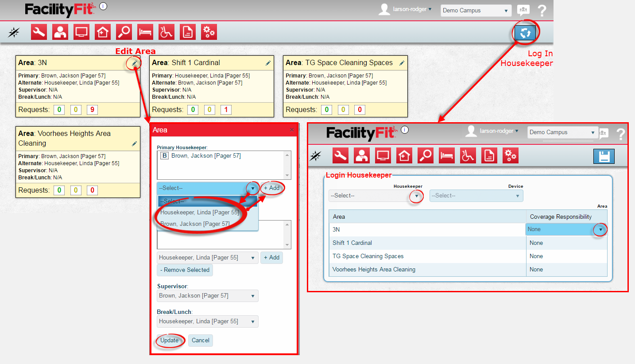Click the Cancel button in Area dialog
The height and width of the screenshot is (364, 635).
[200, 341]
